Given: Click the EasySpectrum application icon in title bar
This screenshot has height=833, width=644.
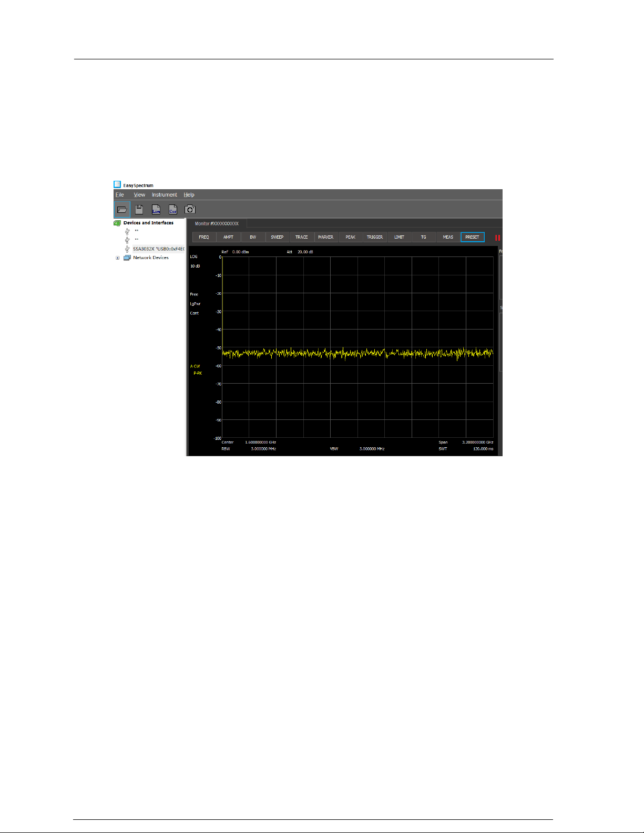Looking at the screenshot, I should 117,184.
